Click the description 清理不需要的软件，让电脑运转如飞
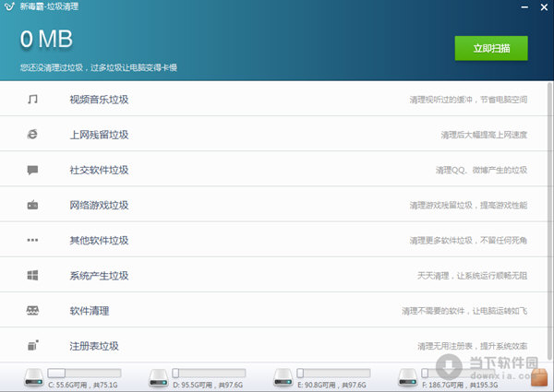This screenshot has width=554, height=392. 464,311
